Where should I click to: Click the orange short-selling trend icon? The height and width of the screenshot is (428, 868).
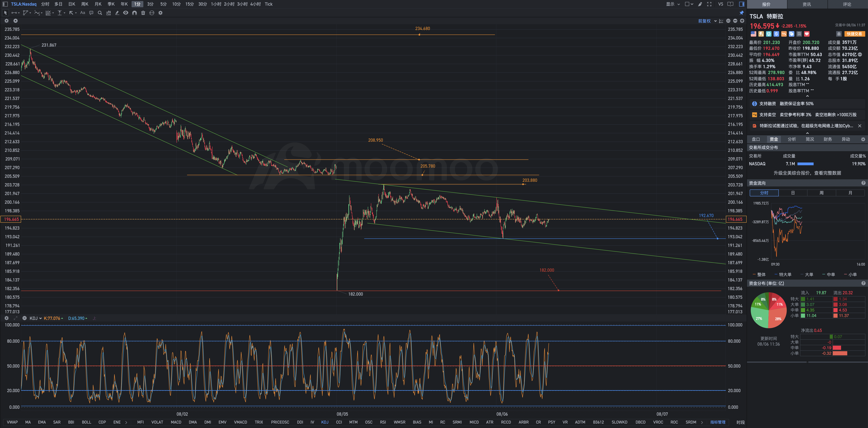point(784,34)
